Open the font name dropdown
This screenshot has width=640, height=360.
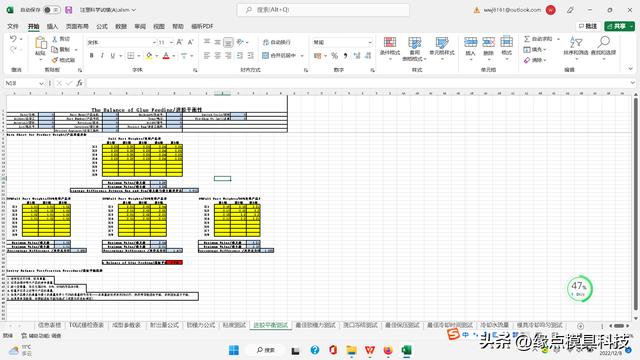click(154, 42)
